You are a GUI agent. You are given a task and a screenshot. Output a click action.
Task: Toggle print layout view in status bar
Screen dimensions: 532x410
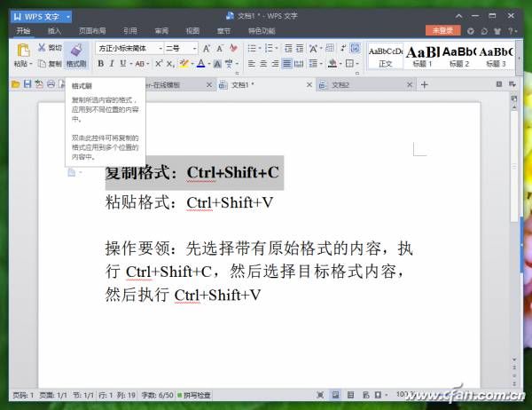pos(335,395)
